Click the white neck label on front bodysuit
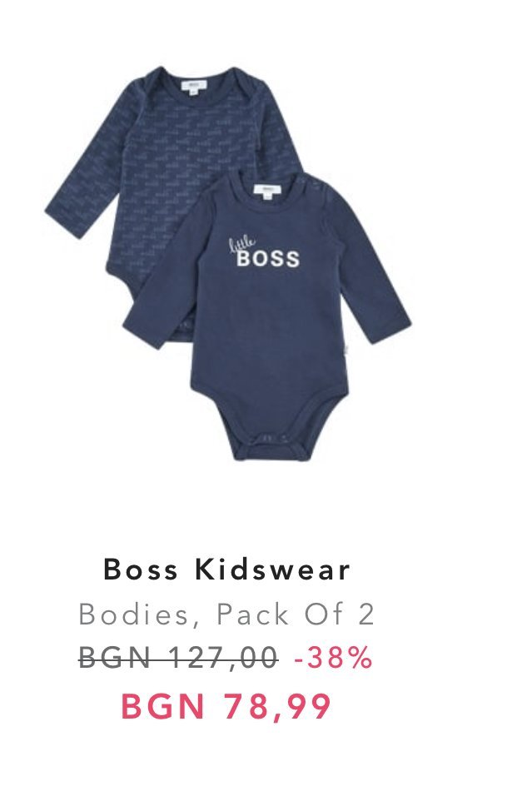This screenshot has height=811, width=532. 266,190
